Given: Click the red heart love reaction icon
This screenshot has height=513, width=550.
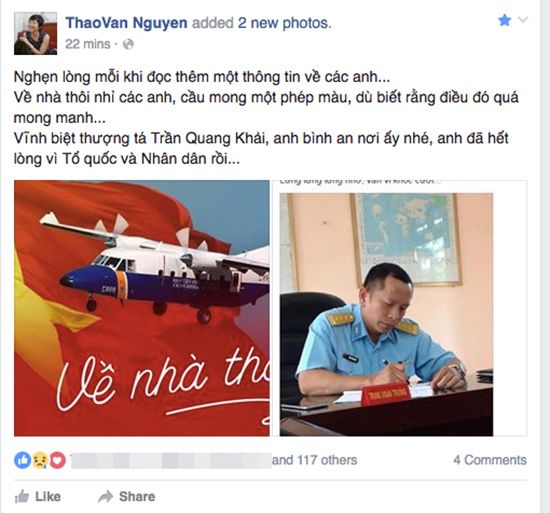Looking at the screenshot, I should [58, 460].
